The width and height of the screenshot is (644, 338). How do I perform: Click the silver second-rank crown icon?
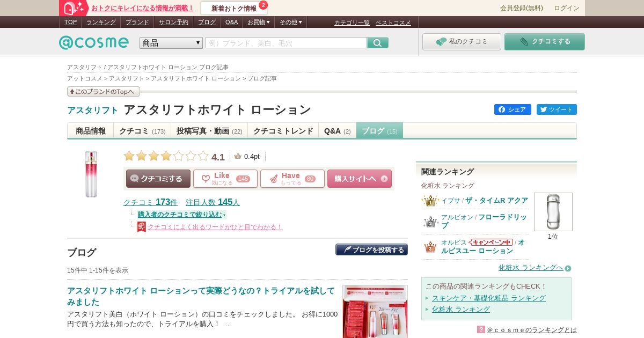point(430,222)
